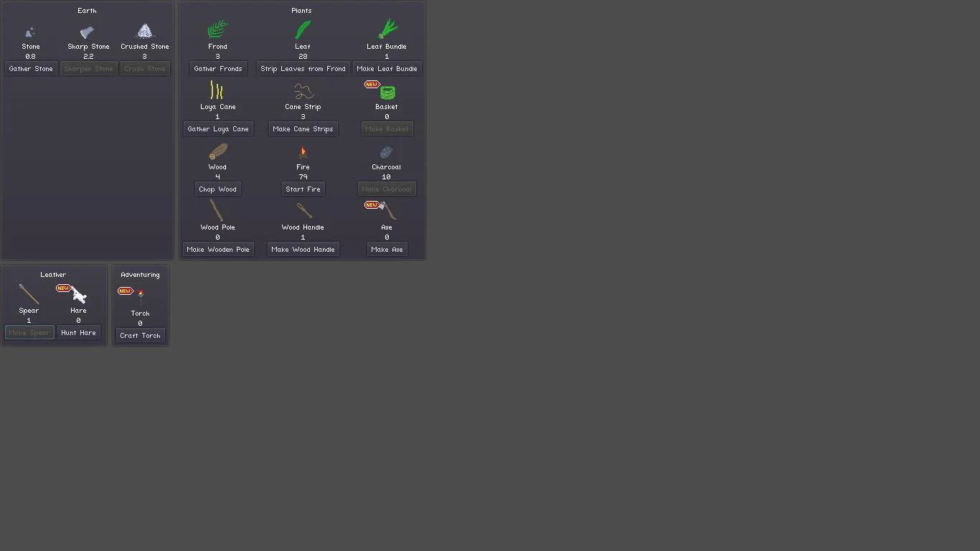Click the Wood log icon

(218, 151)
